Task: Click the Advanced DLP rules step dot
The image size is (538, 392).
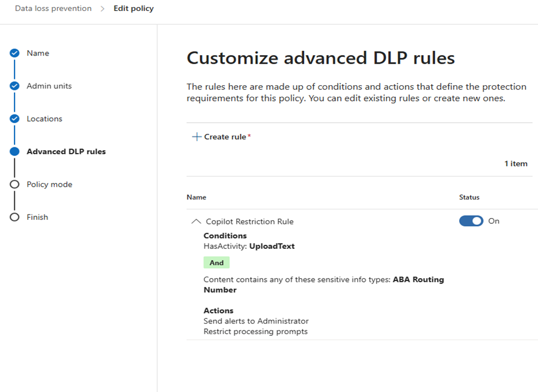Action: 15,151
